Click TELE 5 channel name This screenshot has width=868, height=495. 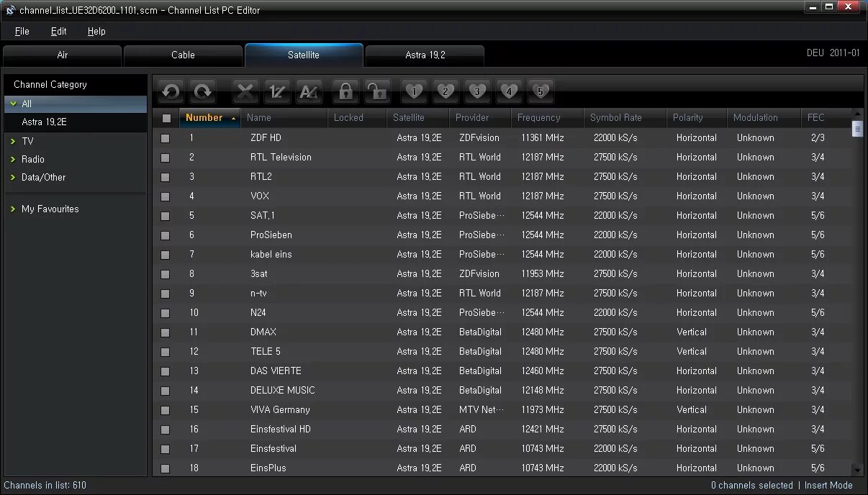(266, 352)
